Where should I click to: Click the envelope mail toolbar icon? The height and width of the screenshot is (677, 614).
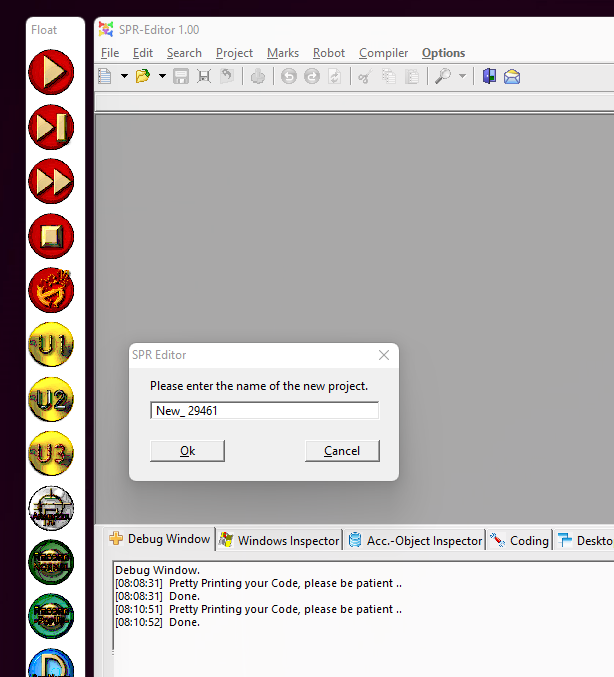pyautogui.click(x=512, y=76)
